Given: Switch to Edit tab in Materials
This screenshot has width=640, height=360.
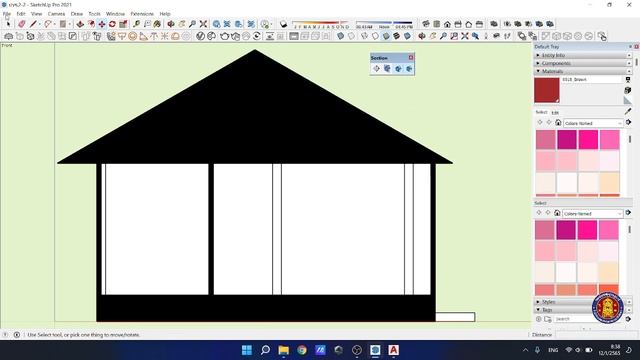Looking at the screenshot, I should (x=555, y=113).
